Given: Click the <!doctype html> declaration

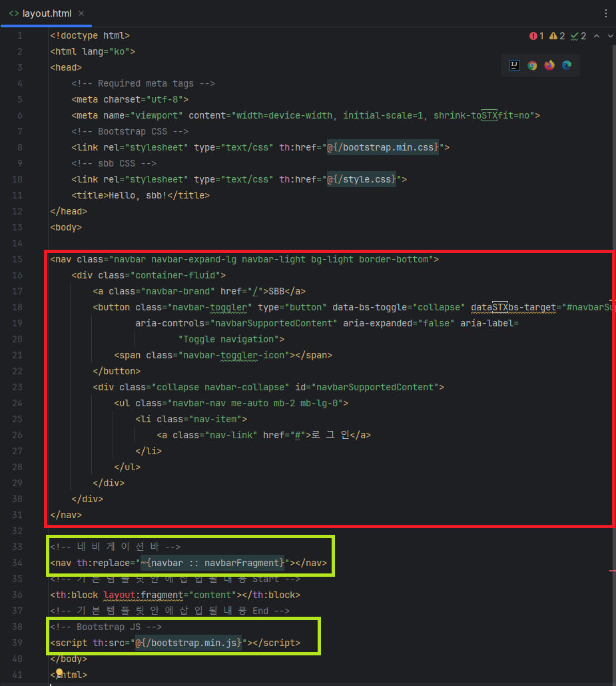Looking at the screenshot, I should click(x=90, y=36).
